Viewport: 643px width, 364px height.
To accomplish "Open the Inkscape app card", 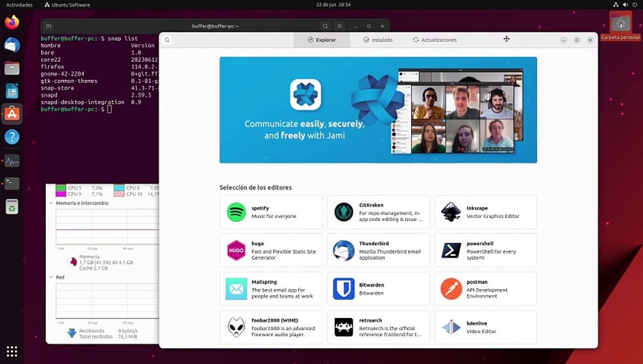I will (x=485, y=212).
